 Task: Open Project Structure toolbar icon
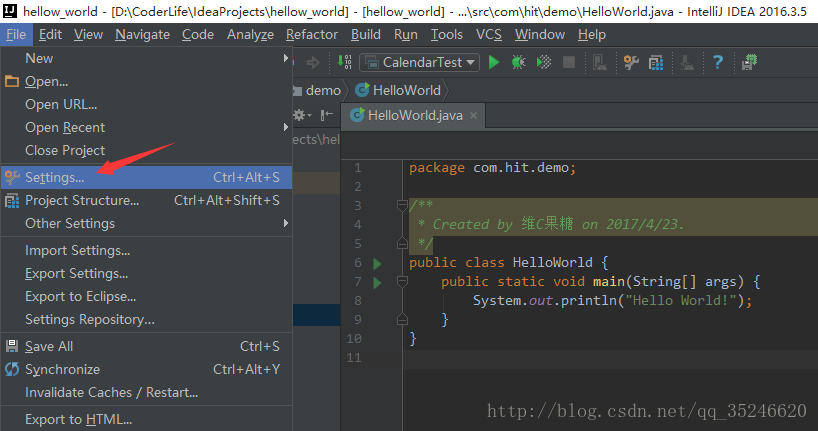(x=656, y=63)
